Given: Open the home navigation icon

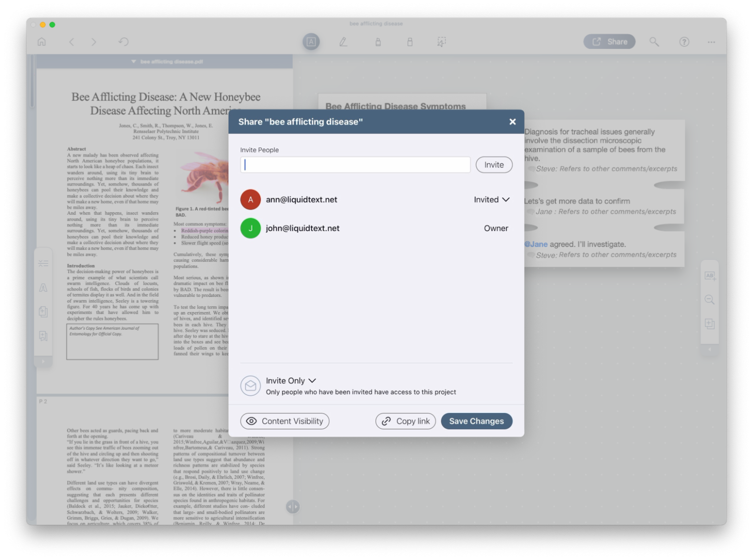Looking at the screenshot, I should [42, 42].
